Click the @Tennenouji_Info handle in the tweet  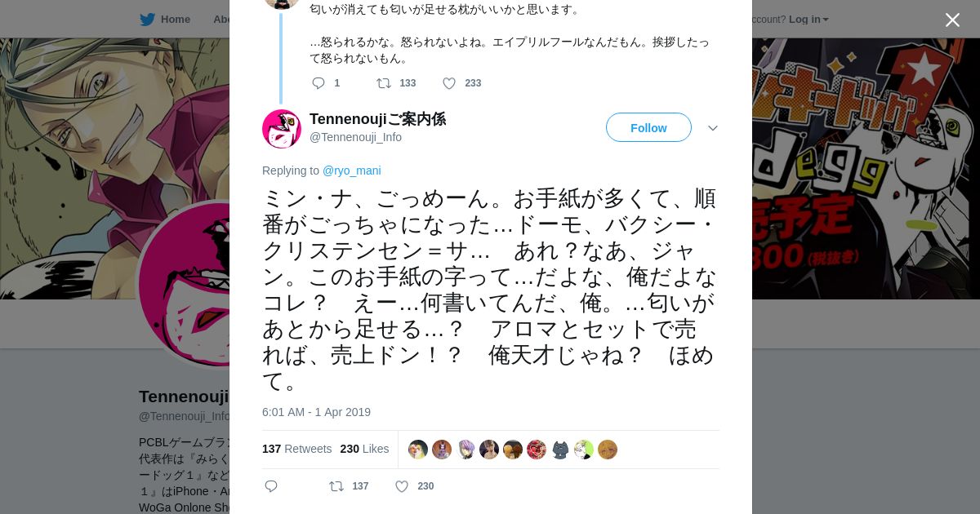[x=355, y=137]
